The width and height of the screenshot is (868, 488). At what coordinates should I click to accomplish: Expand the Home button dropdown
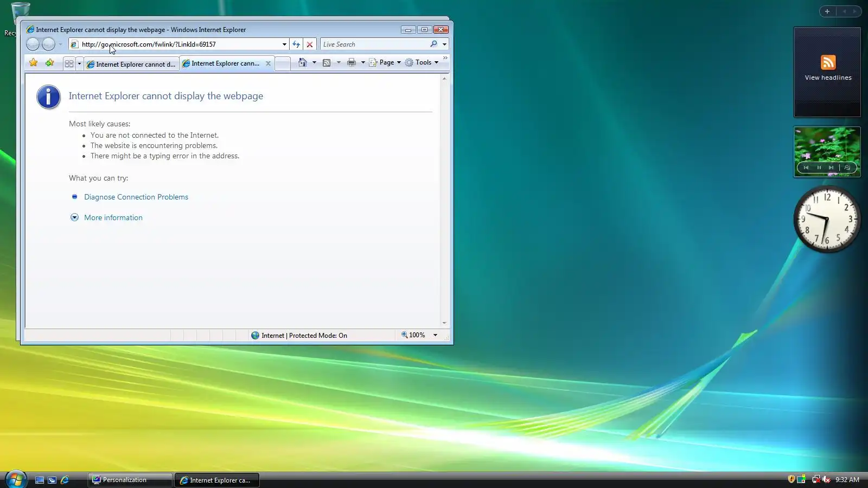pos(314,62)
